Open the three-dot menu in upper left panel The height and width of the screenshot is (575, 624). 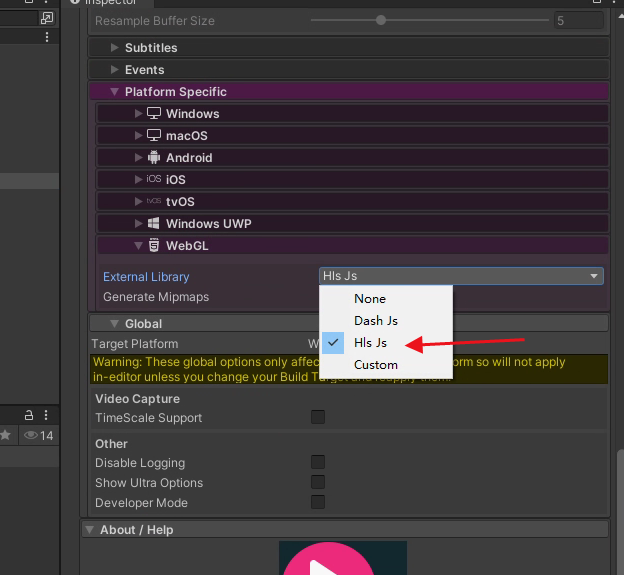point(47,37)
